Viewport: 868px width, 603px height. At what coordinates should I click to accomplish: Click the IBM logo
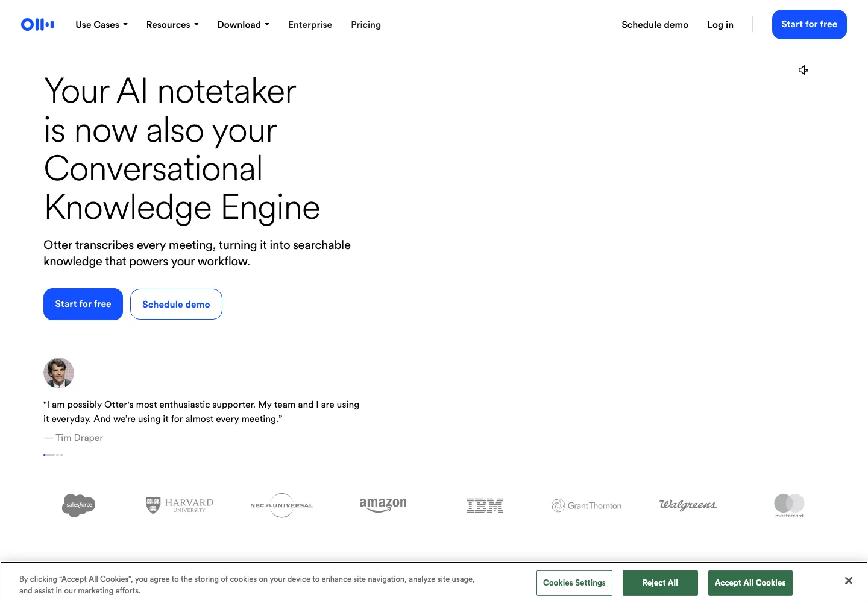click(485, 505)
